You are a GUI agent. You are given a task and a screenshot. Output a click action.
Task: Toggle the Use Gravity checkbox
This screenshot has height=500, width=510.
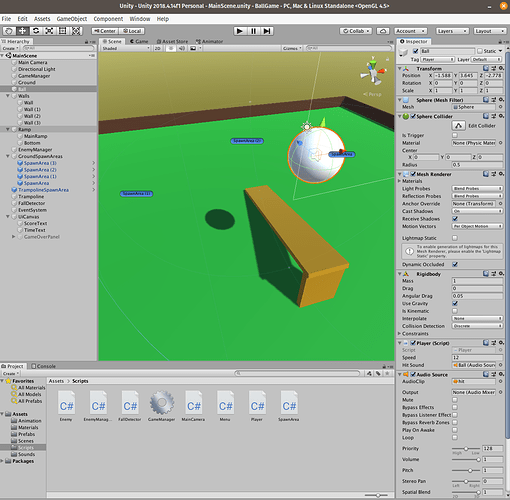point(455,303)
